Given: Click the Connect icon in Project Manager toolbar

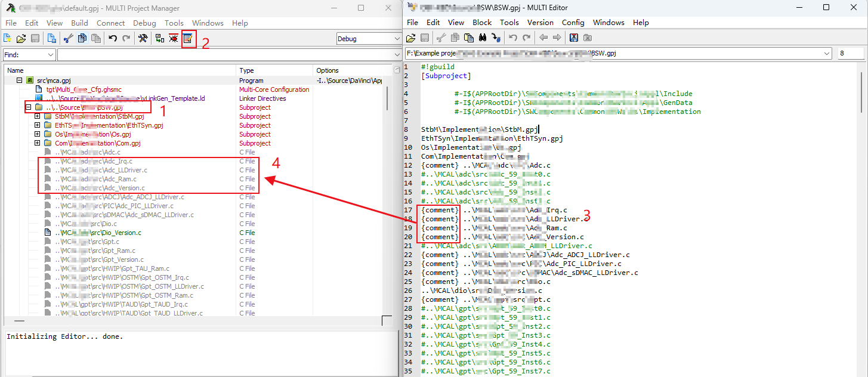Looking at the screenshot, I should (159, 39).
